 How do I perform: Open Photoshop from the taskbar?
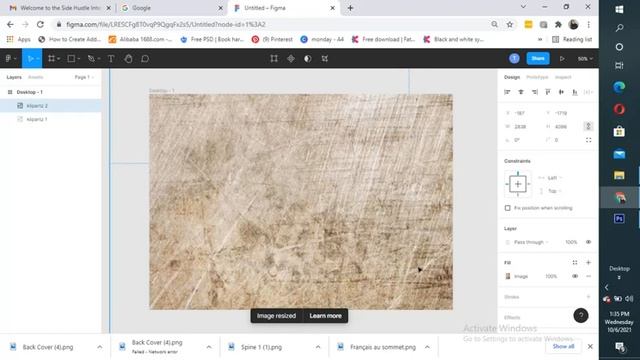[619, 219]
